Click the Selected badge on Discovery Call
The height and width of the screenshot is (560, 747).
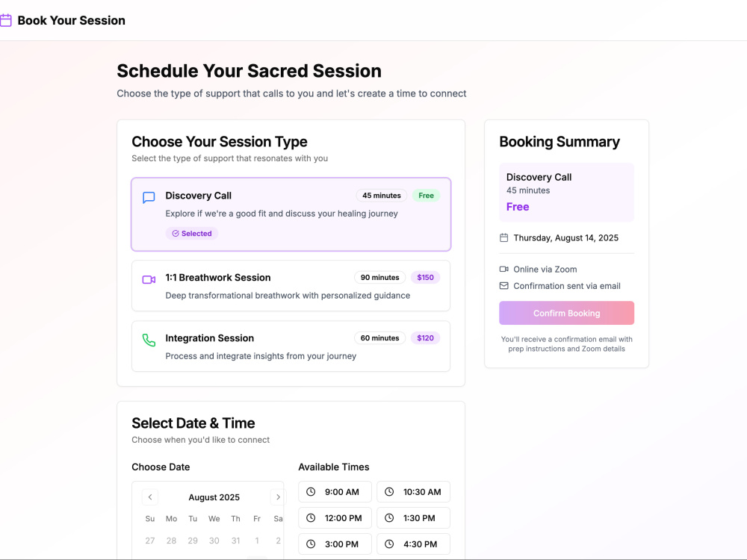click(192, 233)
